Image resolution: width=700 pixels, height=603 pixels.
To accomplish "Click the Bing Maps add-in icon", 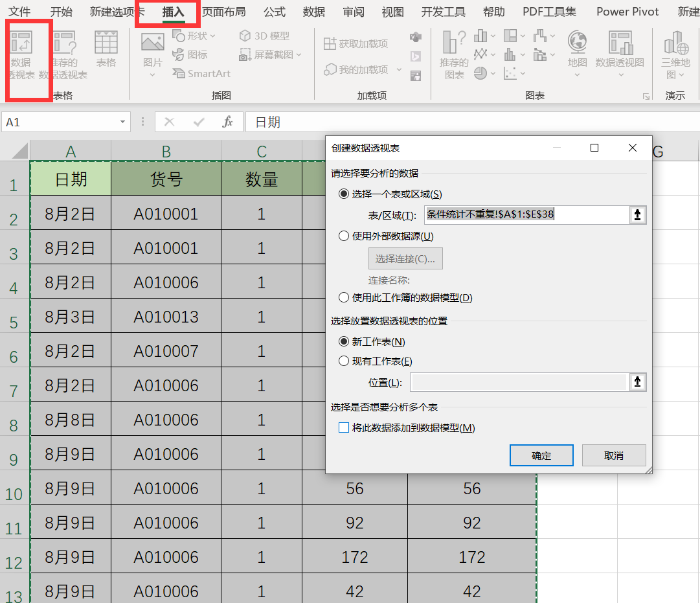I will [416, 56].
